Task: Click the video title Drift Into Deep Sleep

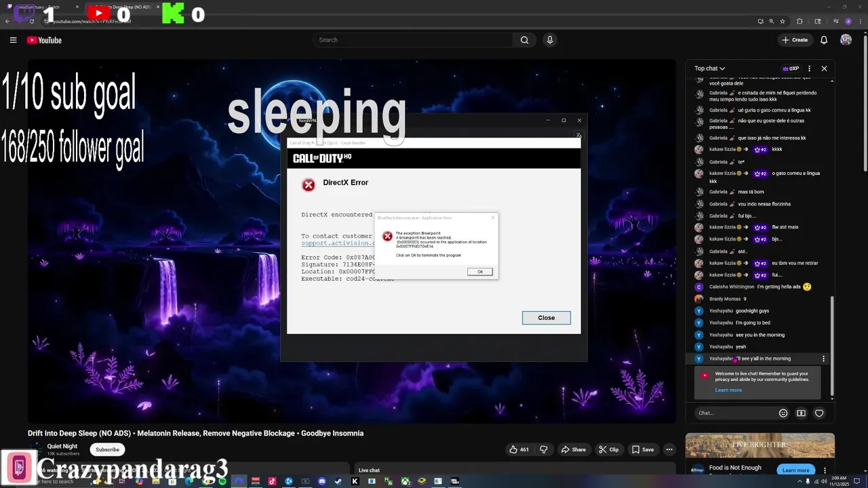Action: pyautogui.click(x=195, y=433)
